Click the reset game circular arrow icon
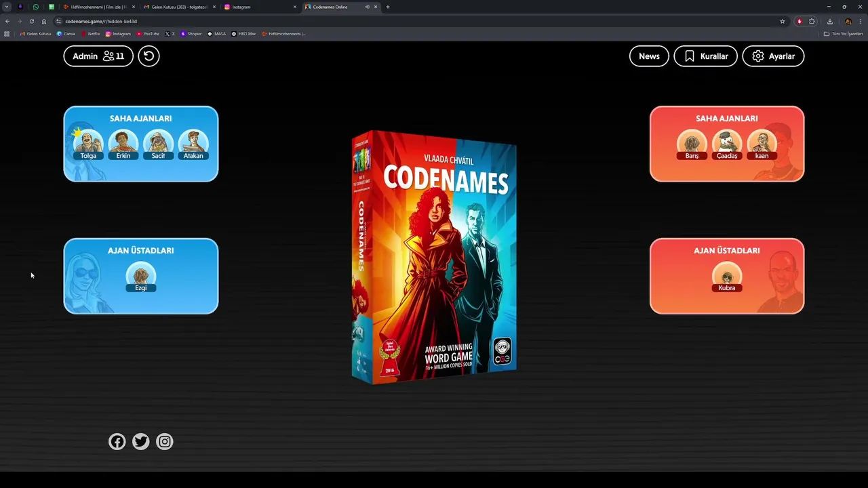The width and height of the screenshot is (868, 488). coord(149,56)
